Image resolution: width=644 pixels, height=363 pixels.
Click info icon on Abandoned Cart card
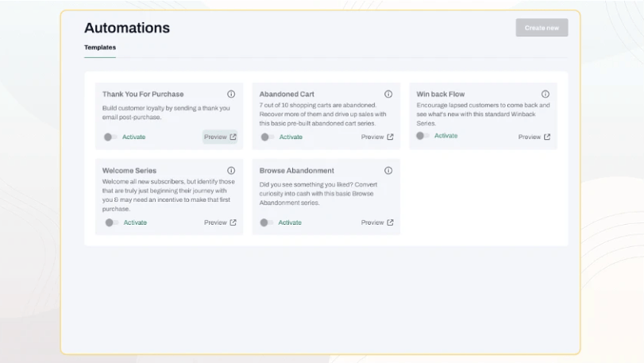tap(388, 94)
